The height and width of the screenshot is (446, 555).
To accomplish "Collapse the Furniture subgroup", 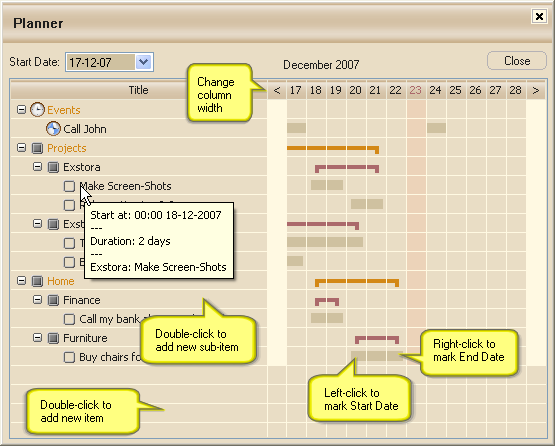I will click(37, 338).
